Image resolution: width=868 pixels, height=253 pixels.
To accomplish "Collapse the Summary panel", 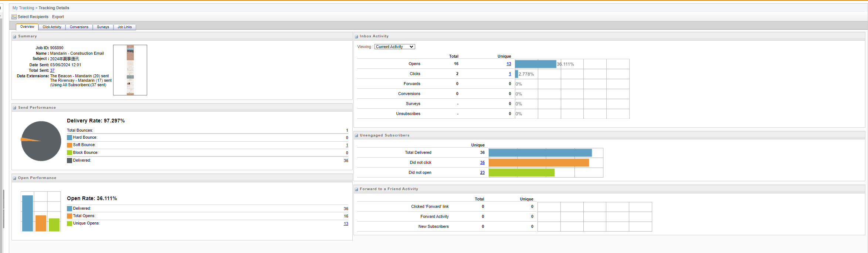I will pyautogui.click(x=14, y=37).
